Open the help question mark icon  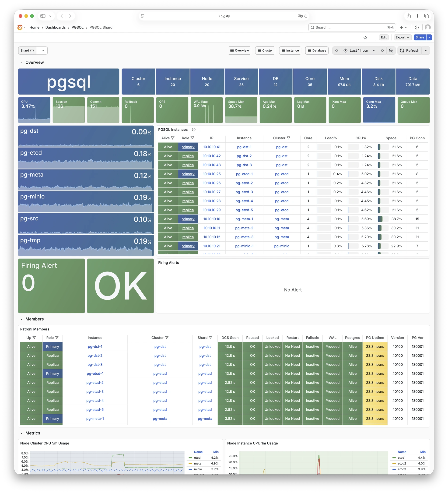click(x=417, y=27)
